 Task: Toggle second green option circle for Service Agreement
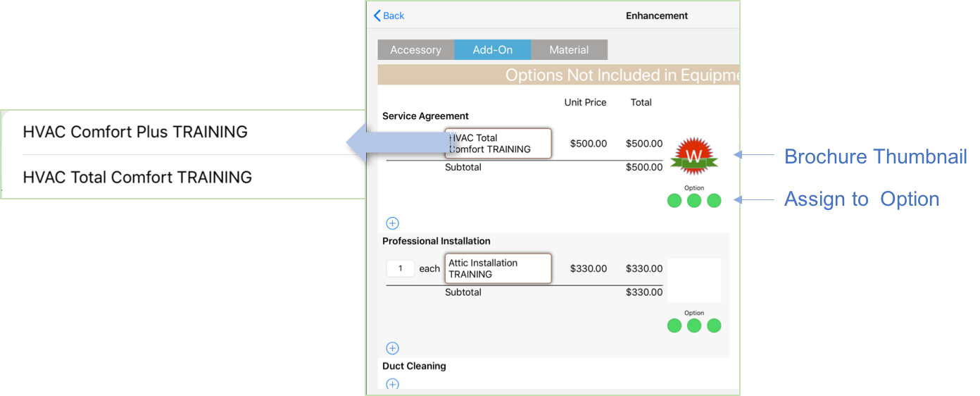coord(694,201)
